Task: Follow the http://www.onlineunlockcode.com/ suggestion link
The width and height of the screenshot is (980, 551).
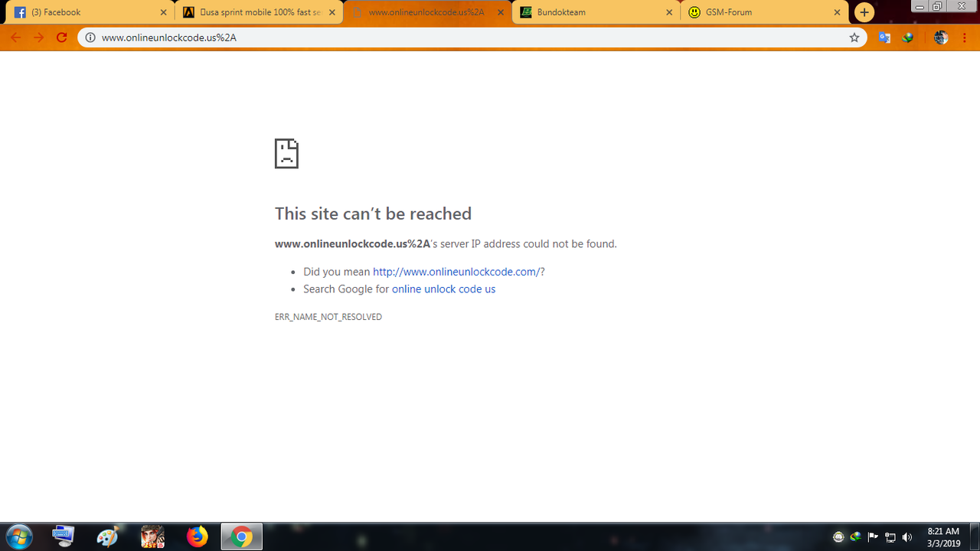Action: 456,272
